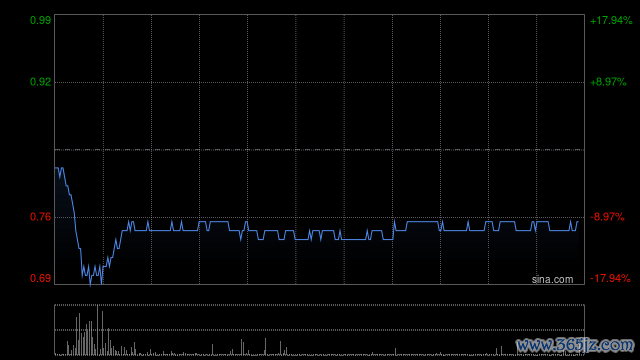Click the 0.92 horizontal dotted gridline
640x360 pixels.
pyautogui.click(x=319, y=82)
